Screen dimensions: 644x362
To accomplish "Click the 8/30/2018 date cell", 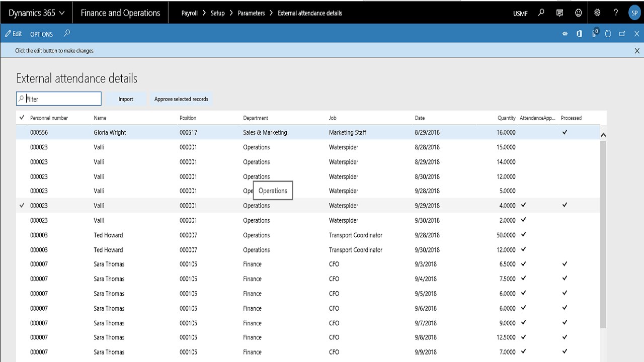I will (427, 177).
